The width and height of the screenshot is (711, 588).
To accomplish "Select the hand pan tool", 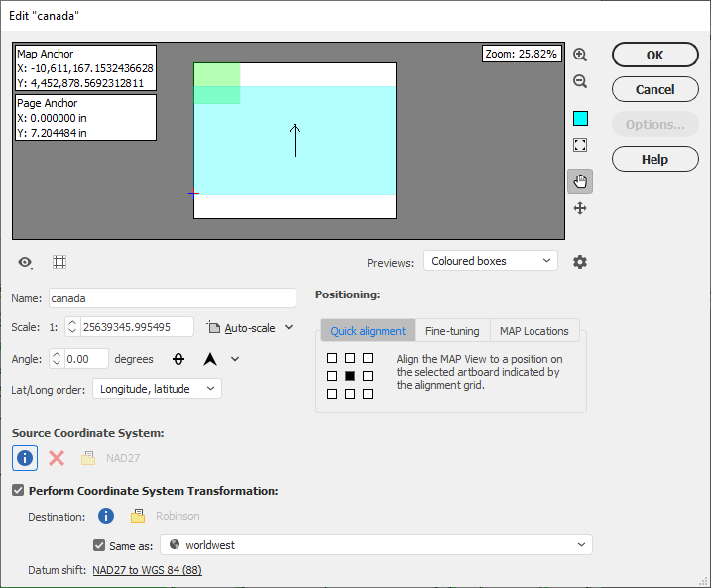I will 580,181.
